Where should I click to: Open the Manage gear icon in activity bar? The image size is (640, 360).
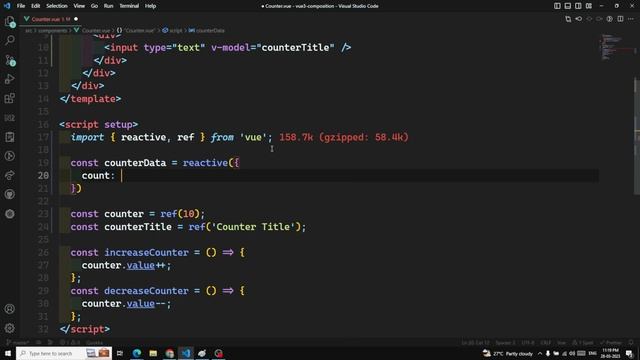(x=10, y=328)
